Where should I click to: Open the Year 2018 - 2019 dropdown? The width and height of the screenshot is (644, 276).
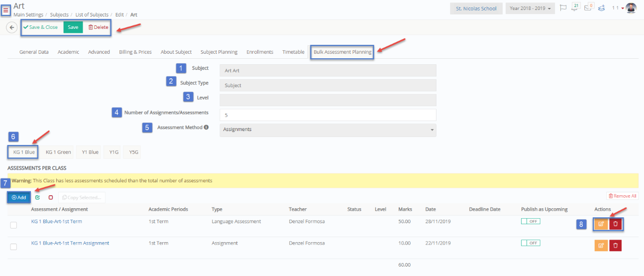click(x=530, y=8)
